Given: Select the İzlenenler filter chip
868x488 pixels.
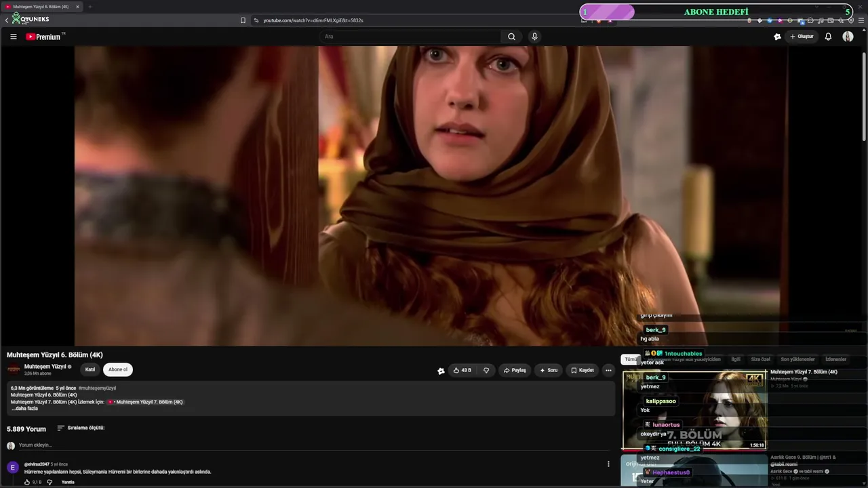Looking at the screenshot, I should [x=836, y=359].
